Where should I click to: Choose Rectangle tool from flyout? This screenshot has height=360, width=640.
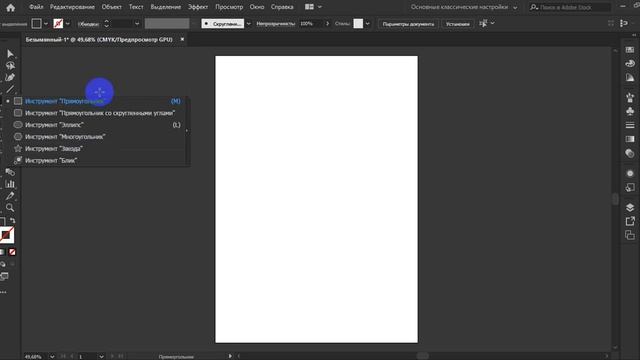[98, 101]
